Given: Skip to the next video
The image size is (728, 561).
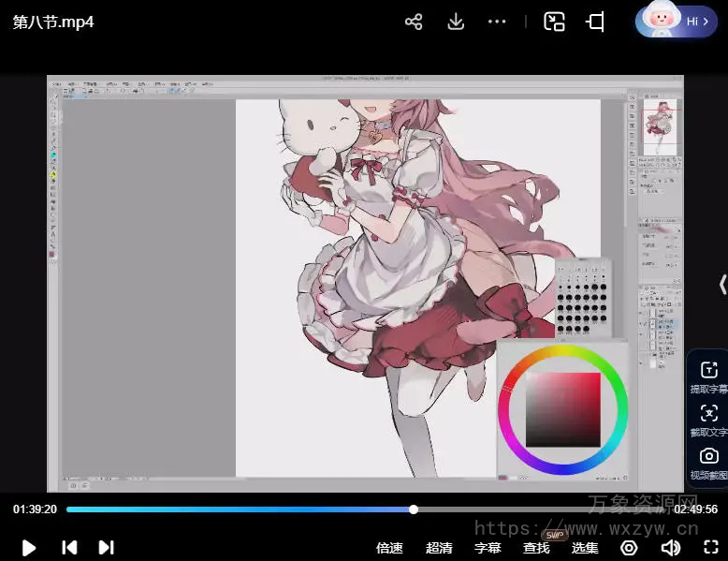Looking at the screenshot, I should [x=106, y=547].
